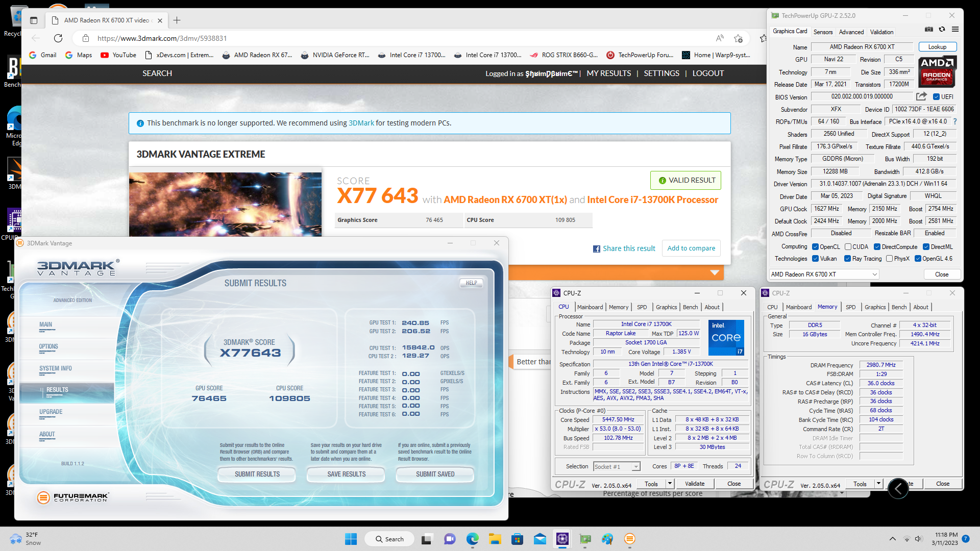Image resolution: width=980 pixels, height=551 pixels.
Task: Click SAVE RESULTS button in Vantage
Action: (346, 474)
